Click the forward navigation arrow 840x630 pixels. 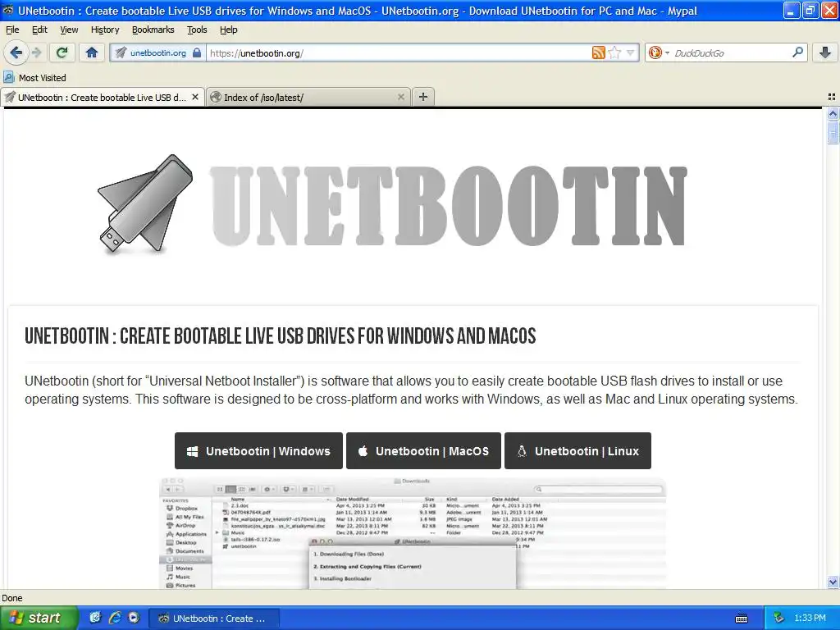click(x=36, y=52)
